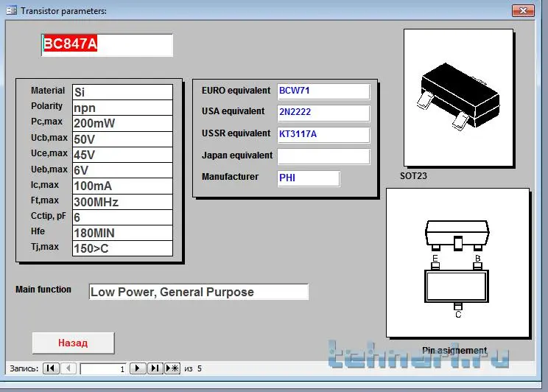Click the Tj,max label
This screenshot has height=392, width=548.
[45, 247]
